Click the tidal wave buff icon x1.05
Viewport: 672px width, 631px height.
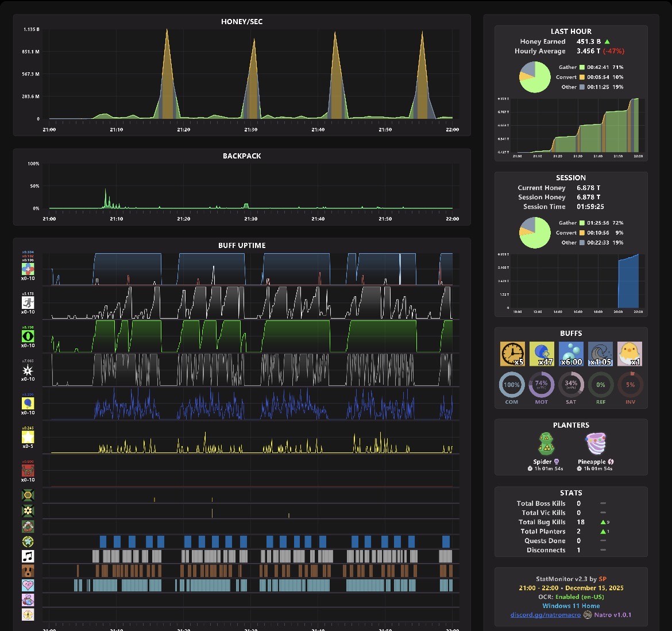(600, 354)
